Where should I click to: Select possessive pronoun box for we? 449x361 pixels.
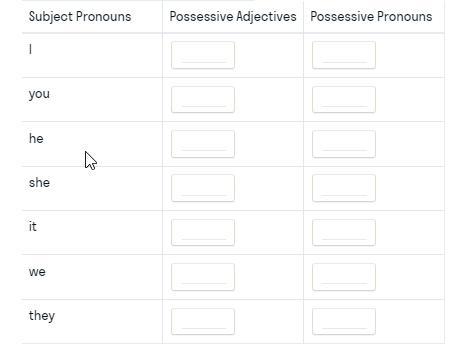click(344, 277)
